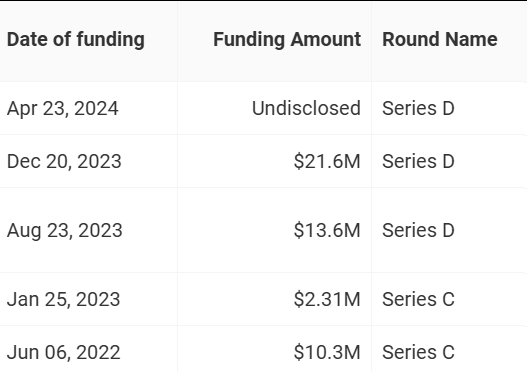Click the Funding Amount column header
The image size is (527, 372).
click(x=287, y=39)
